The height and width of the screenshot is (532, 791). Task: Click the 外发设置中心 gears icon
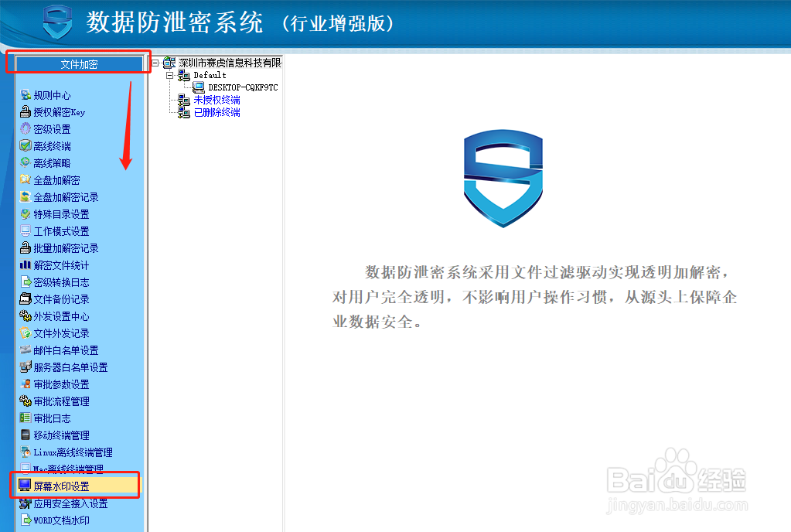click(x=26, y=316)
